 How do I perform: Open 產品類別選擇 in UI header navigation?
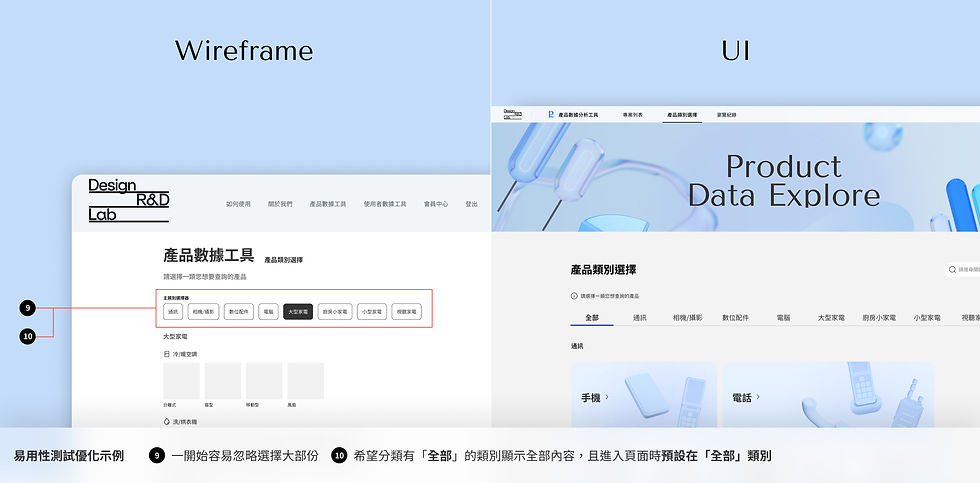682,115
